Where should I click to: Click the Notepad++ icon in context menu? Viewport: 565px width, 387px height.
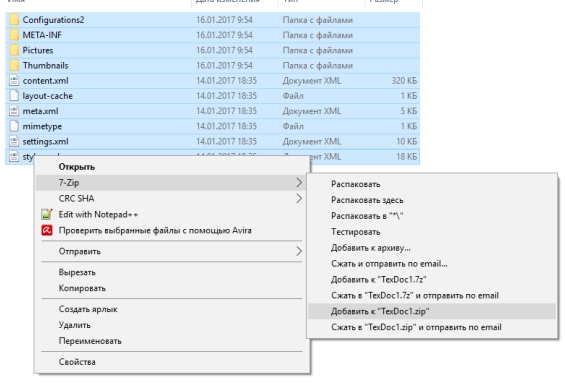[47, 214]
